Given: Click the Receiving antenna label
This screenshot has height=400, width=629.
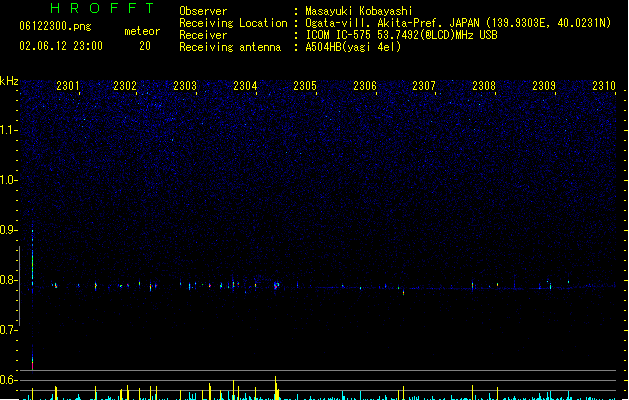Looking at the screenshot, I should click(x=230, y=47).
